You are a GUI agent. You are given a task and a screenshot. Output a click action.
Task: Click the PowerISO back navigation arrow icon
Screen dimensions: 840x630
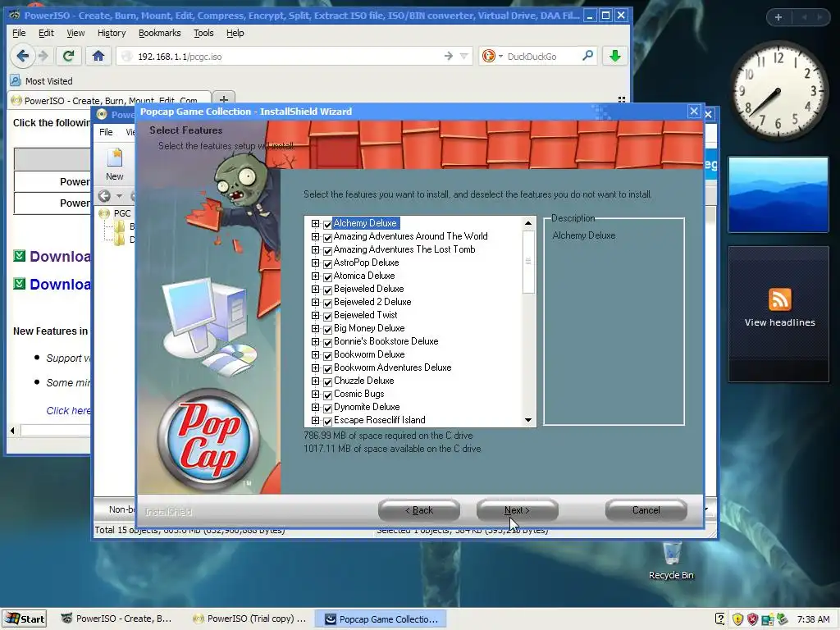pyautogui.click(x=104, y=196)
